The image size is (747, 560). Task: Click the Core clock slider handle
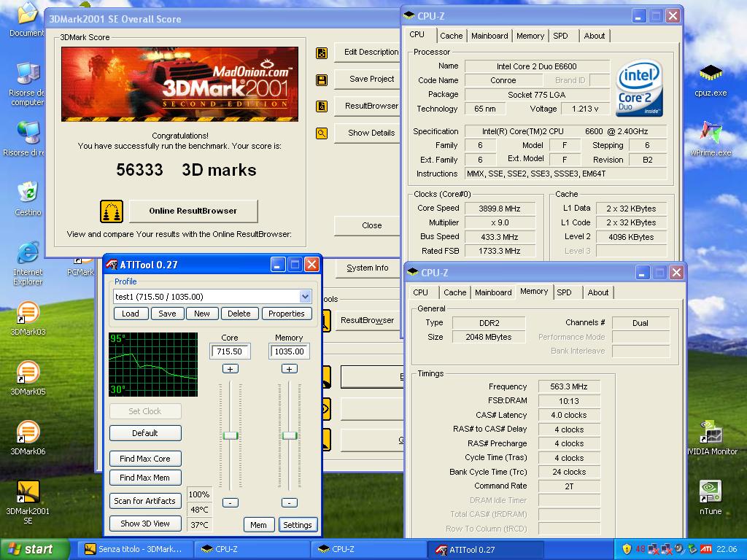click(231, 436)
